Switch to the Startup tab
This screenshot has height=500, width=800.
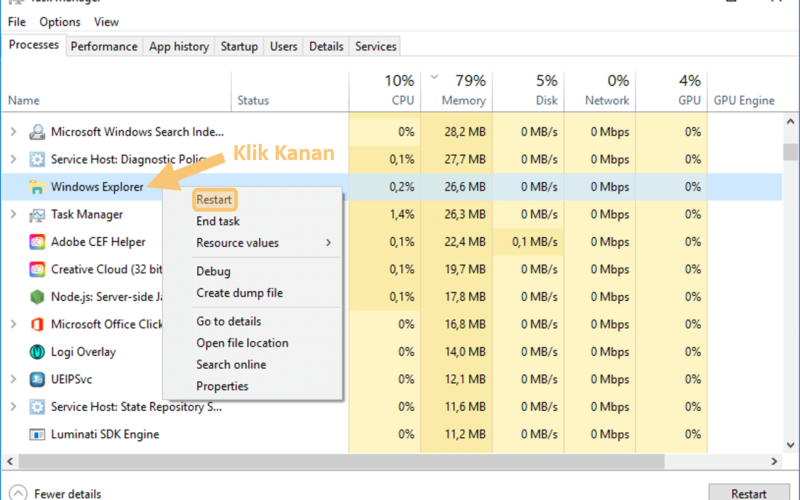click(239, 46)
